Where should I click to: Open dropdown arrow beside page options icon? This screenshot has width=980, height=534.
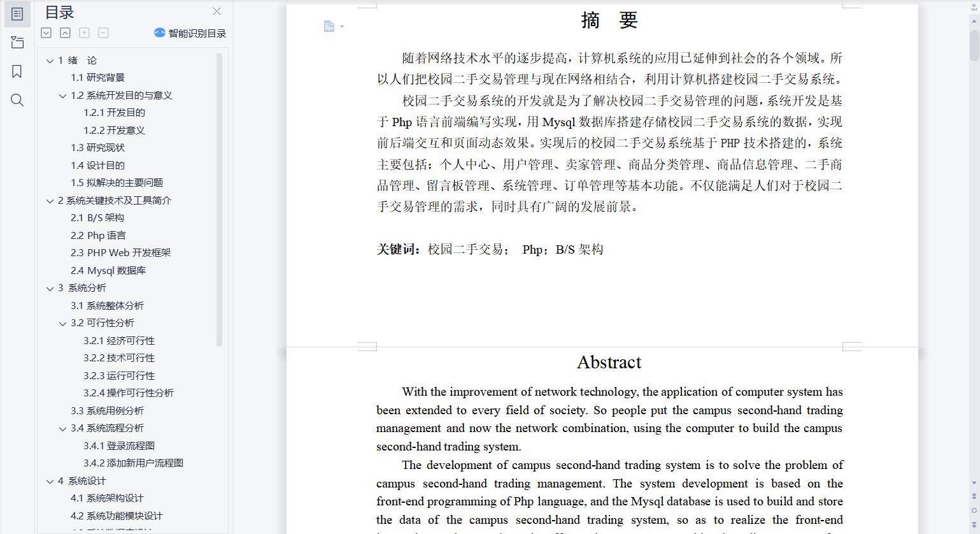(x=342, y=27)
